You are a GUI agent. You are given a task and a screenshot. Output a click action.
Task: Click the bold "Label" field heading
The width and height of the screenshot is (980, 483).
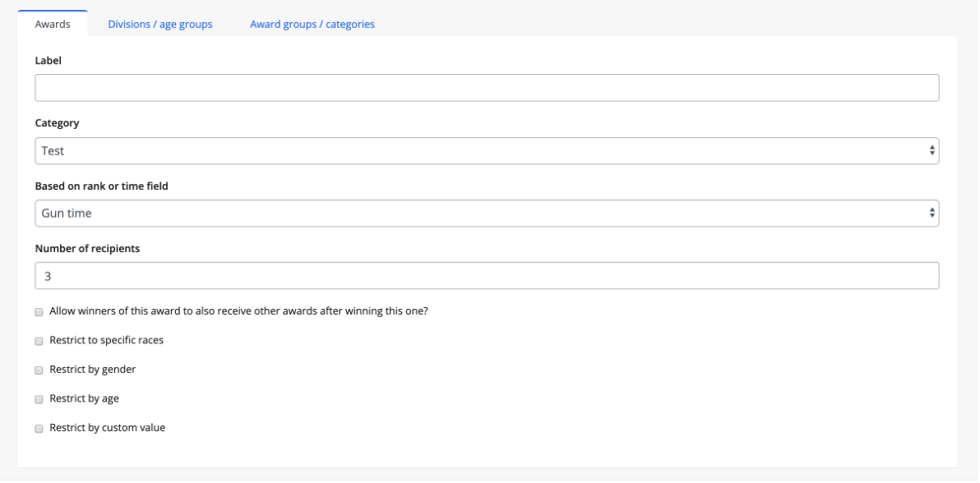49,60
